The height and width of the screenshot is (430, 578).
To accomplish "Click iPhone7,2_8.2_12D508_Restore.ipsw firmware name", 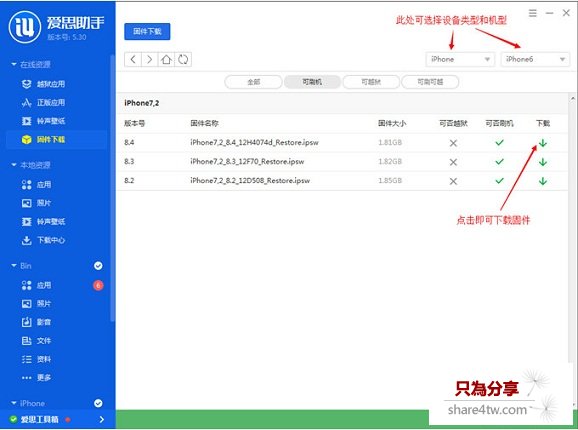I will click(x=250, y=181).
